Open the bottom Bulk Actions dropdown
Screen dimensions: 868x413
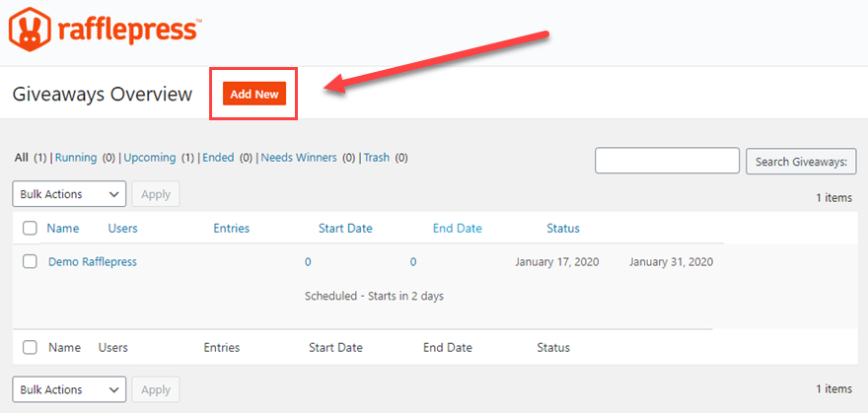(69, 390)
